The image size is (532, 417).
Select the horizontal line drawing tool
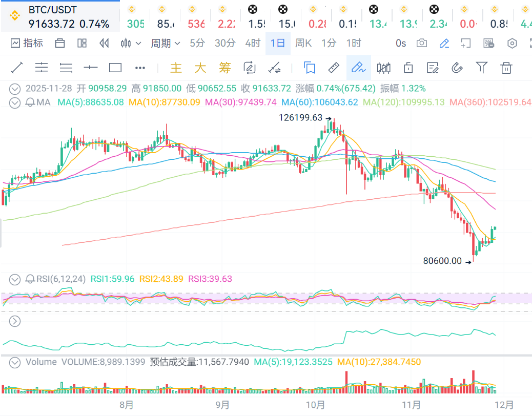click(91, 68)
